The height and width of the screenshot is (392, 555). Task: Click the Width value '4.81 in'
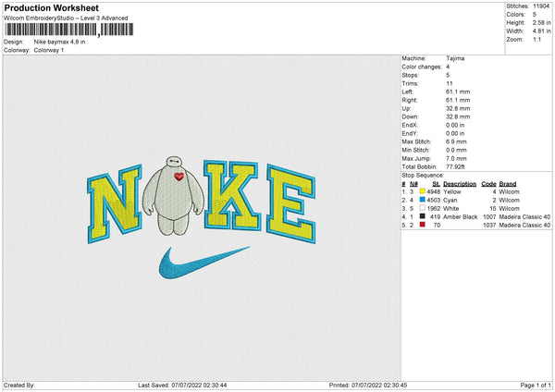coord(541,31)
